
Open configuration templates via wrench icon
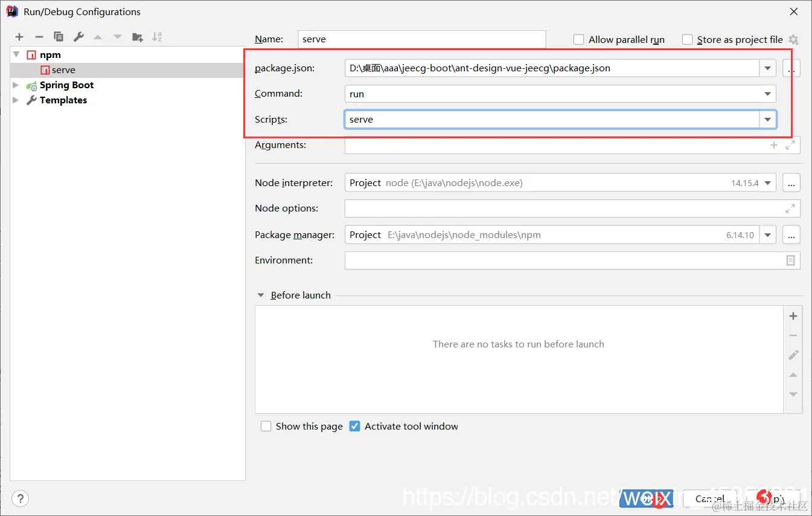(78, 37)
